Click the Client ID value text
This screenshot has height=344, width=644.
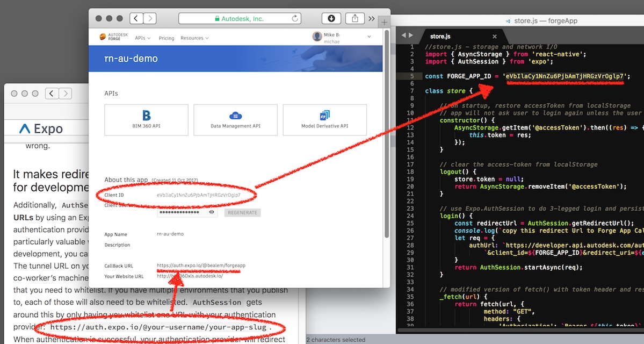pos(198,195)
